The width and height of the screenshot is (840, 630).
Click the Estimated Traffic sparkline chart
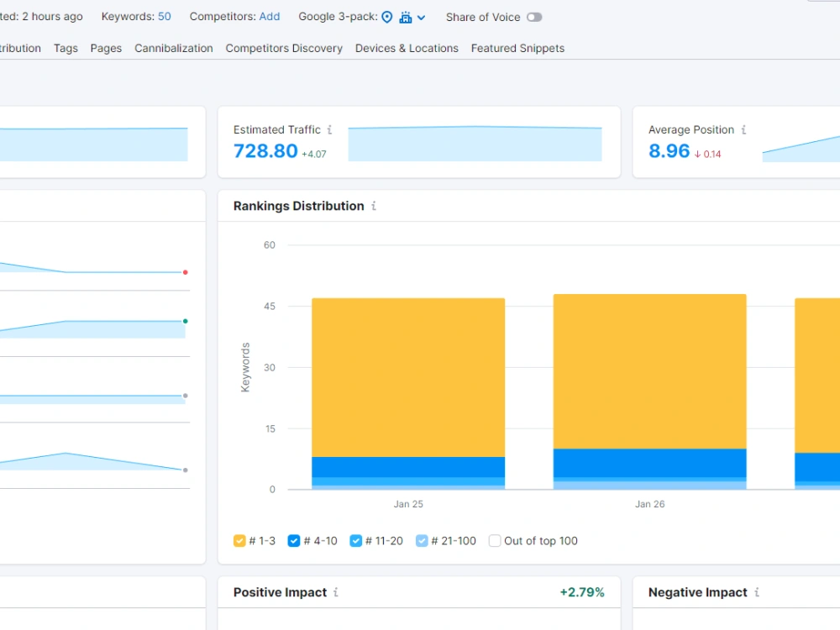[475, 144]
